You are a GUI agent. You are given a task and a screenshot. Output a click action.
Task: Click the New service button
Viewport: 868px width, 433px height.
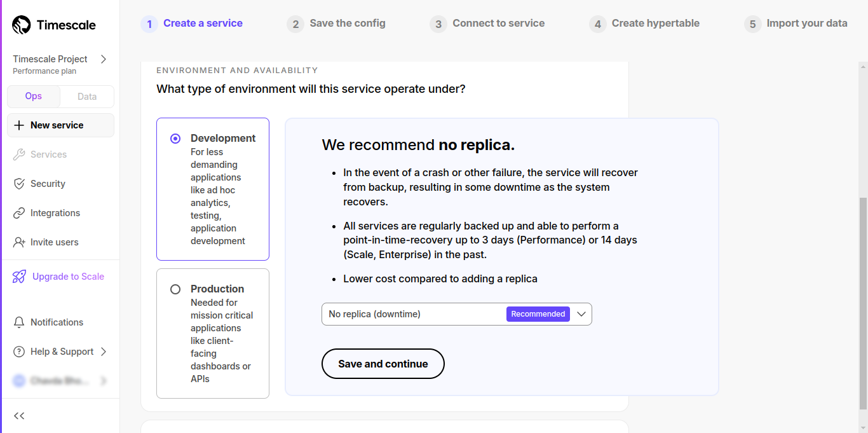(61, 125)
